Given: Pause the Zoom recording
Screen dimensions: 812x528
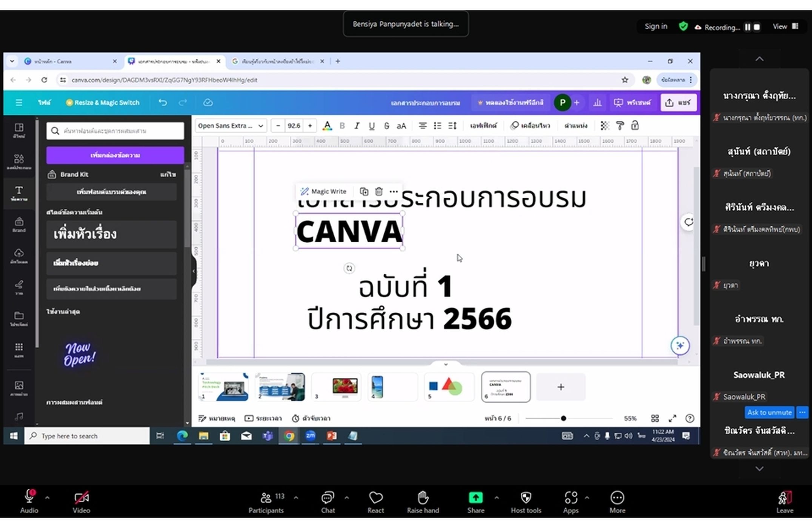Looking at the screenshot, I should [x=747, y=27].
